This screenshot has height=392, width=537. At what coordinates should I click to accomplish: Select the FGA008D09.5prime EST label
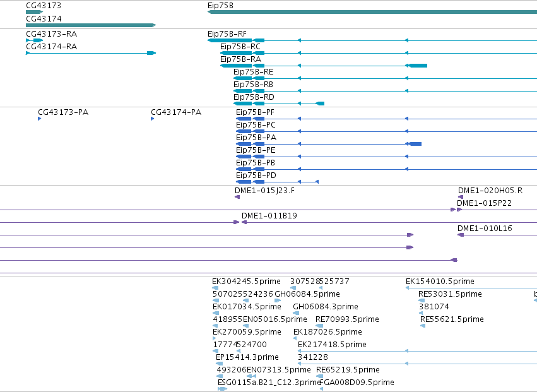(x=357, y=383)
